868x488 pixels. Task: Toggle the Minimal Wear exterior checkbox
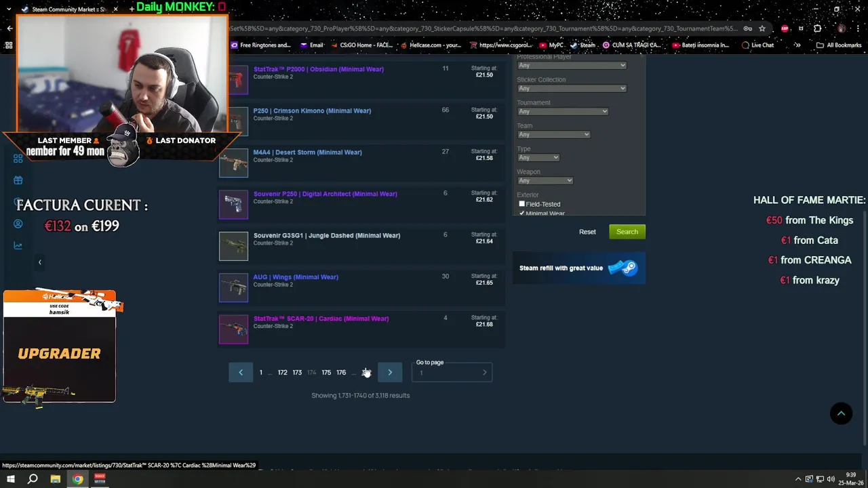tap(521, 213)
